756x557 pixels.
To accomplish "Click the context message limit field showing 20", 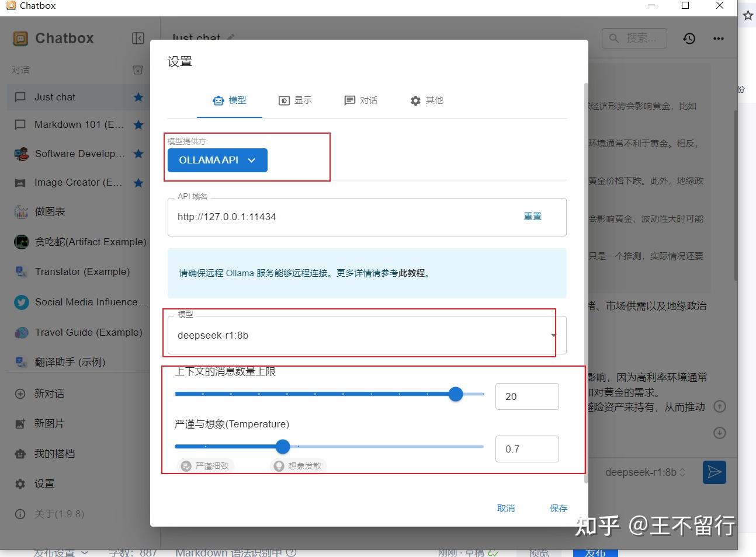I will (526, 396).
